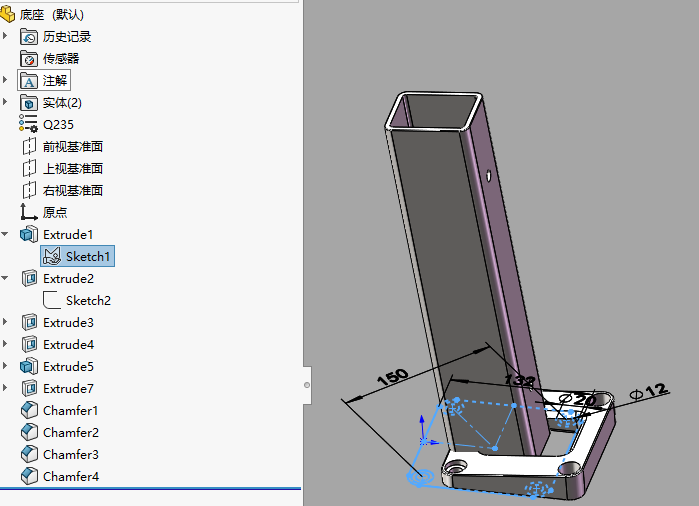The height and width of the screenshot is (506, 699).
Task: Click the 132 dimension in viewport
Action: [x=519, y=380]
